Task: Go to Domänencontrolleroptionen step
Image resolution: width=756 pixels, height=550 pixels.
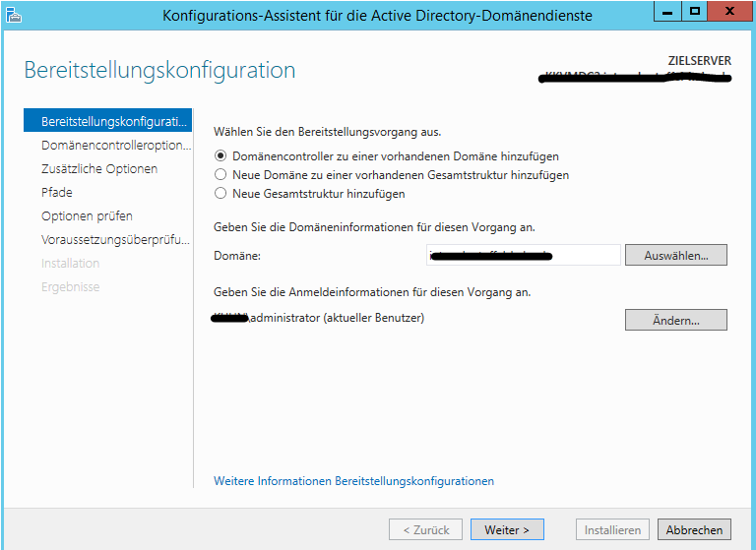Action: point(116,145)
